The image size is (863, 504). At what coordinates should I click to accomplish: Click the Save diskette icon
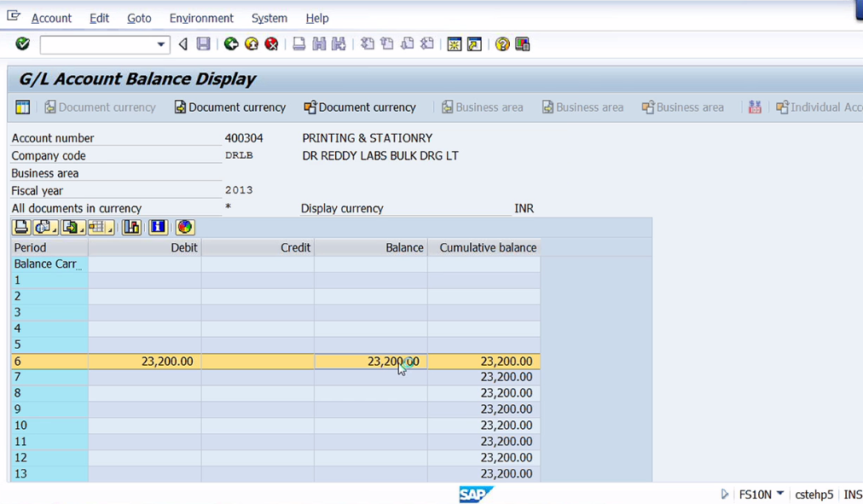click(203, 44)
